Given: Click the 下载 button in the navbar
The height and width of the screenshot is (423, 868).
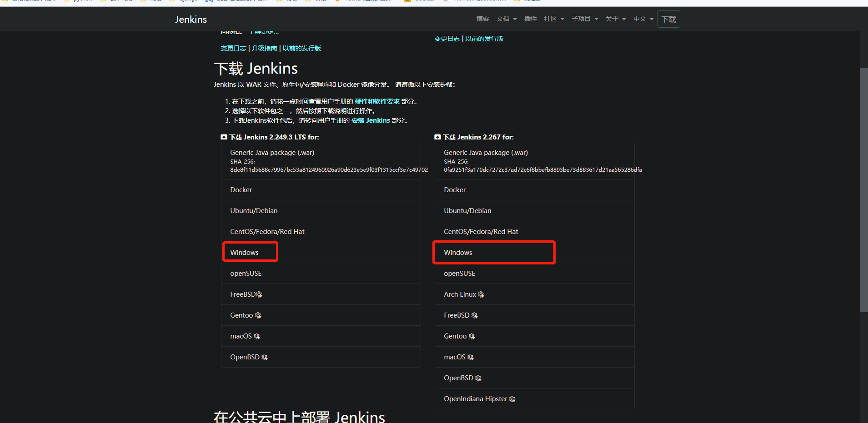Looking at the screenshot, I should 669,19.
